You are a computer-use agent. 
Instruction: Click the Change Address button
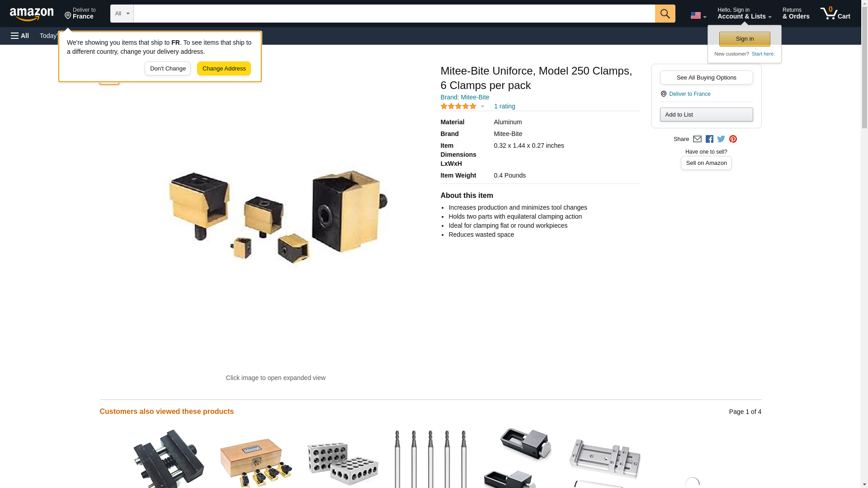click(x=224, y=69)
